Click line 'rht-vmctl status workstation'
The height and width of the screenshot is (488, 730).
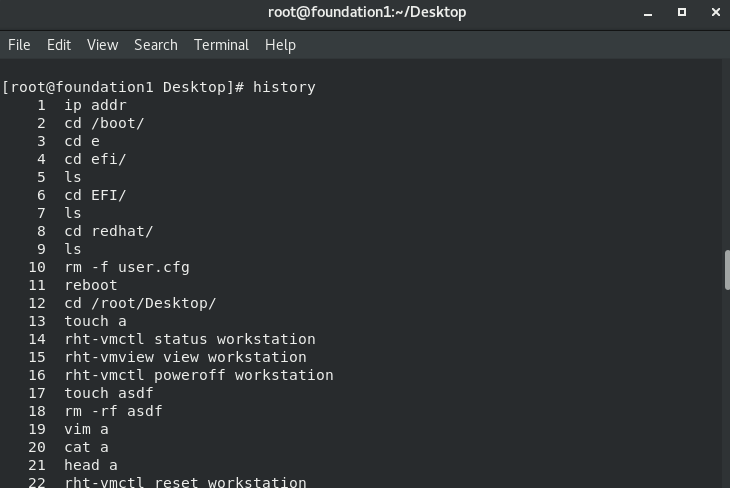coord(190,339)
